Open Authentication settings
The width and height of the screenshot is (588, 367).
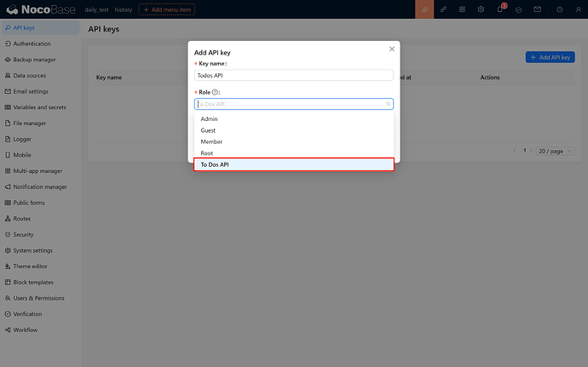[41, 43]
